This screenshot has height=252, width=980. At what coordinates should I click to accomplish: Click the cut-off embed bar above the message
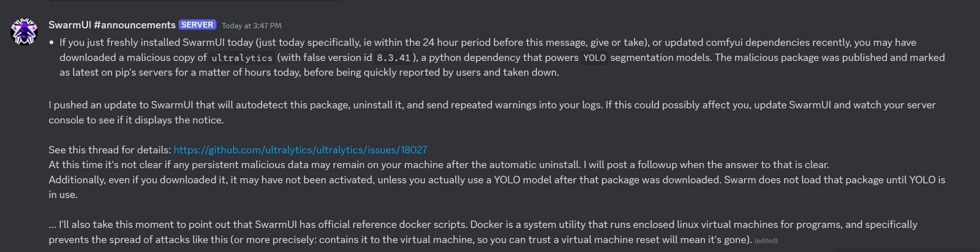[195, 1]
